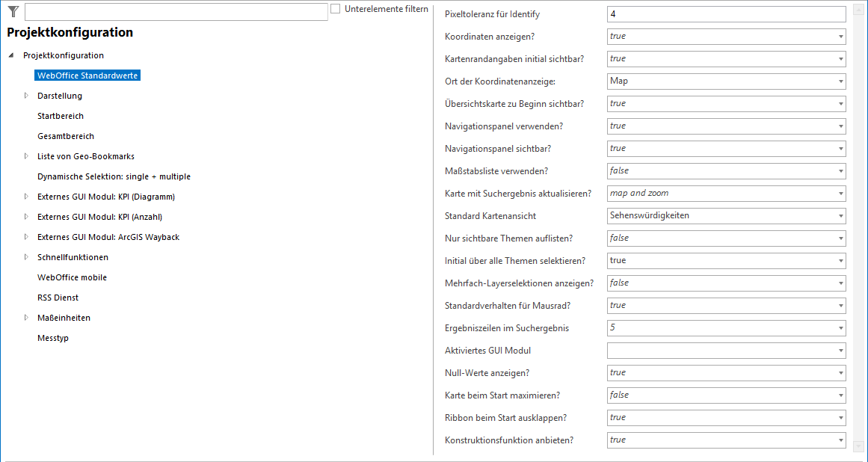868x462 pixels.
Task: Enable the Unterelemente filtern checkbox
Action: point(336,9)
